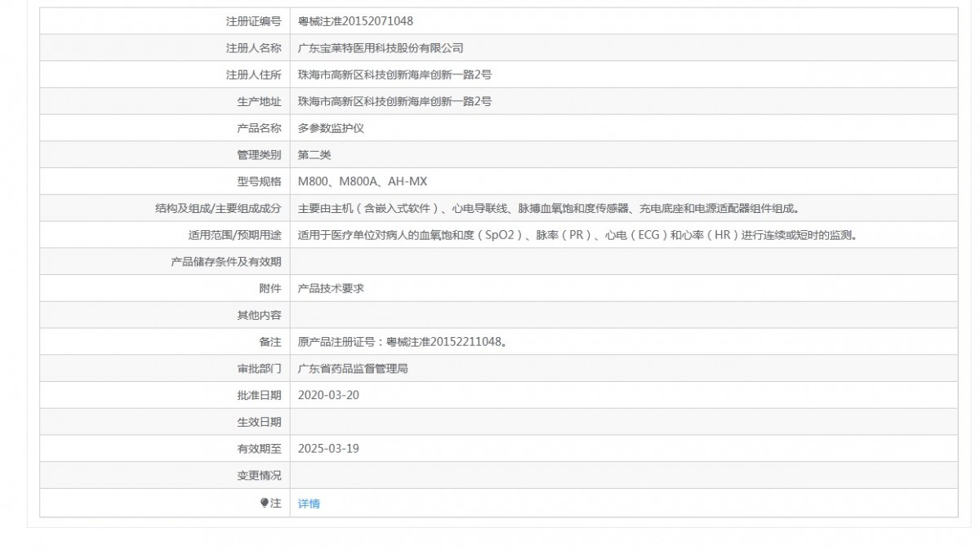Click the 变更情况 label

[259, 475]
